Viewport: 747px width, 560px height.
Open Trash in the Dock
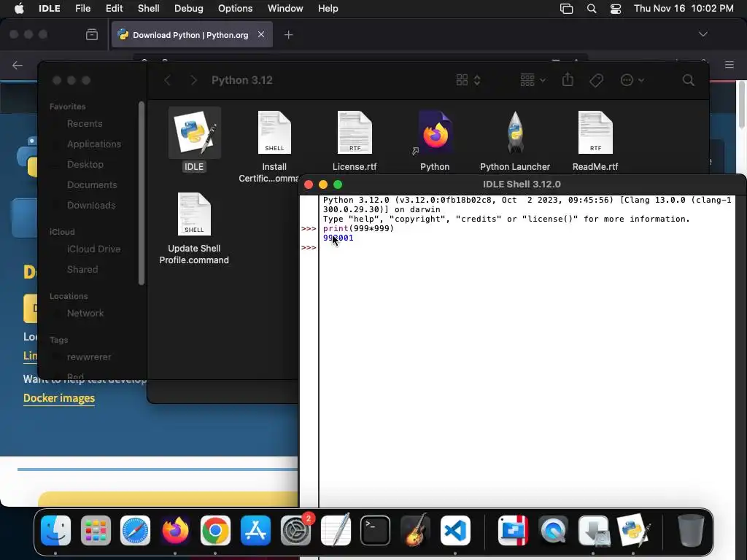tap(691, 531)
